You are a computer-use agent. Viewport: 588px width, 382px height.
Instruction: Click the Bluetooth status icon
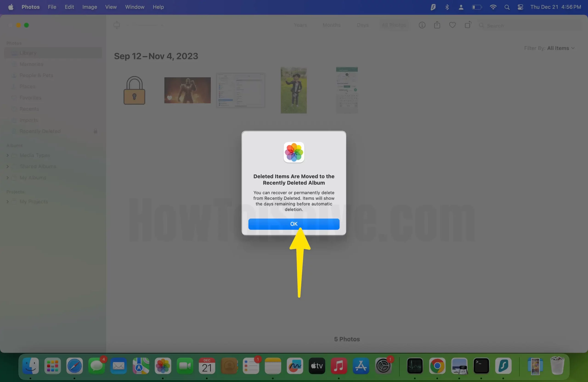click(447, 7)
